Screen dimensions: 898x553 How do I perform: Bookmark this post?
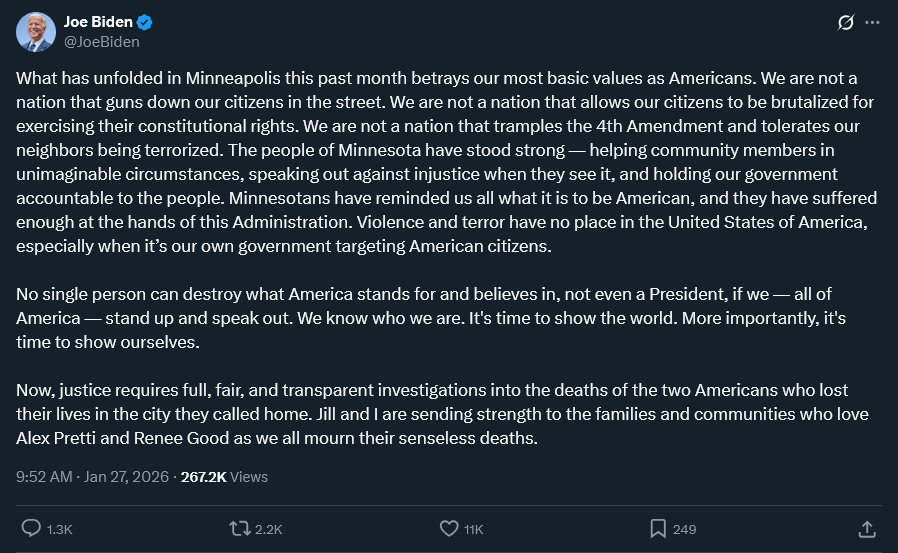click(658, 528)
